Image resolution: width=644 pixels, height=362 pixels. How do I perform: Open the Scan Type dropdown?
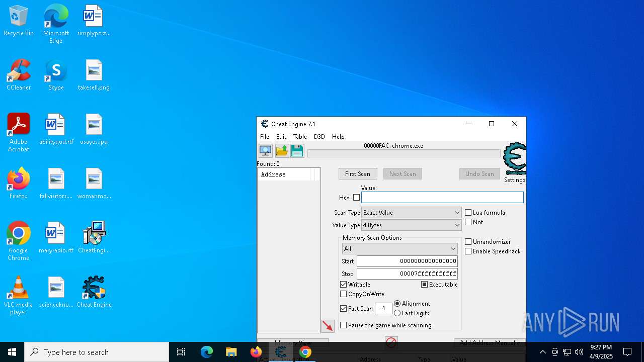point(411,213)
